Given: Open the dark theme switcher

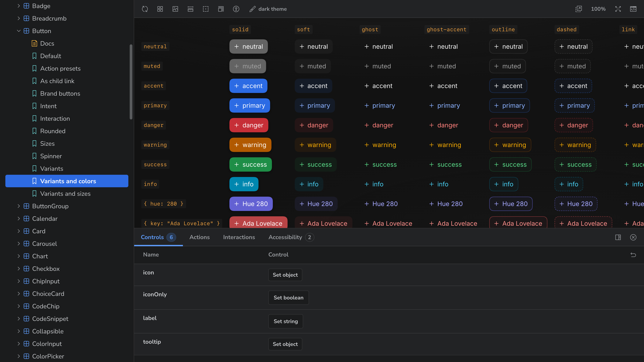Looking at the screenshot, I should pyautogui.click(x=268, y=9).
